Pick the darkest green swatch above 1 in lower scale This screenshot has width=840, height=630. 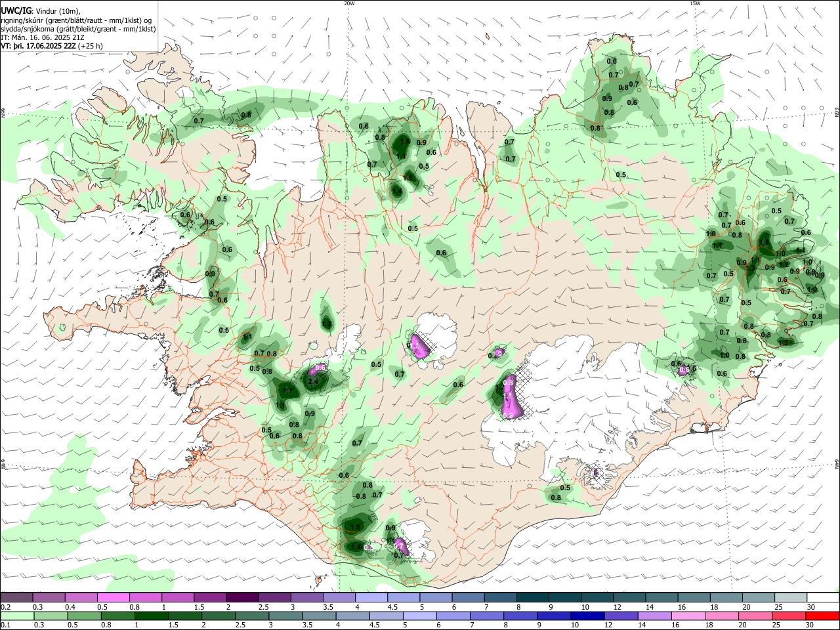pos(152,616)
